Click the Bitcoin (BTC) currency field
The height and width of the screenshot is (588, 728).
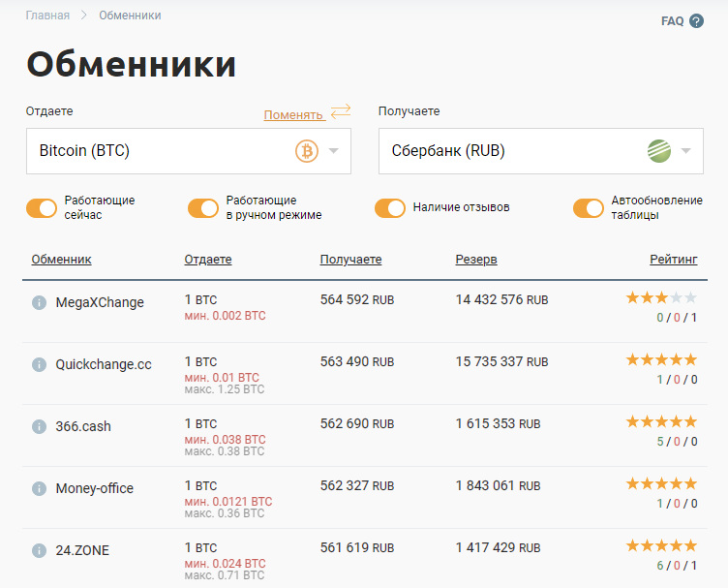[189, 151]
